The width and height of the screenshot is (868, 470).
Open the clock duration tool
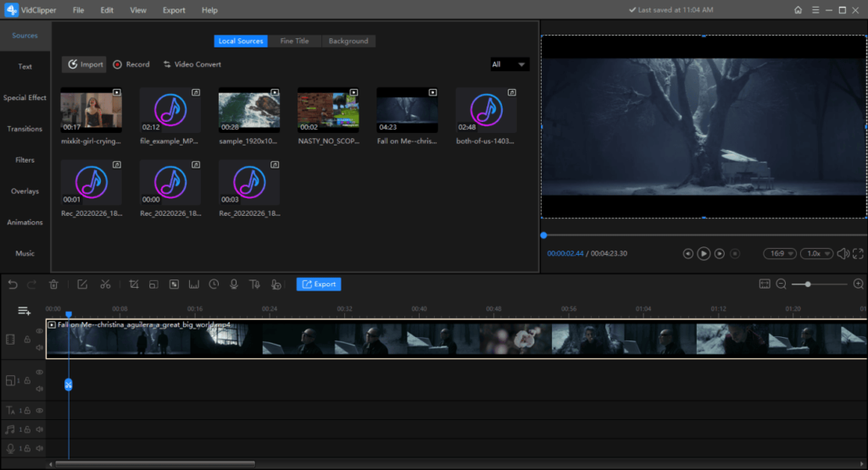click(214, 285)
